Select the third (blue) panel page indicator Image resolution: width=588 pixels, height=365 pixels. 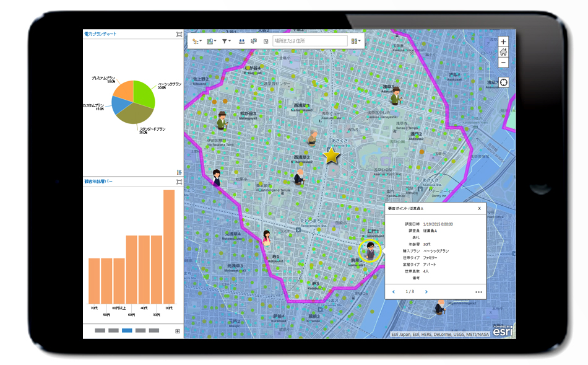point(127,331)
